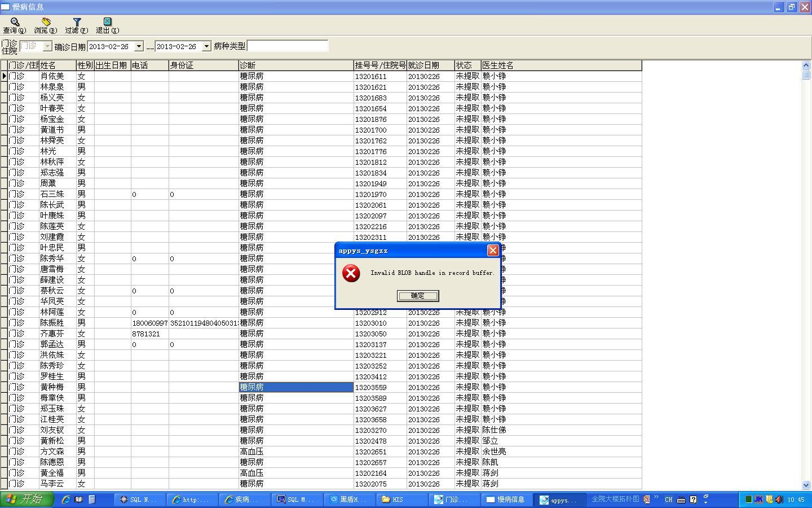Viewport: 812px width, 508px height.
Task: Click the grid scrollbar up arrow
Action: tap(806, 65)
